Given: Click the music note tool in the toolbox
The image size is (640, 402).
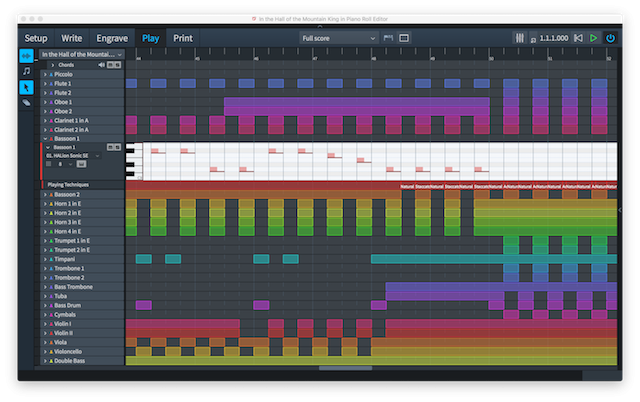Looking at the screenshot, I should 27,71.
